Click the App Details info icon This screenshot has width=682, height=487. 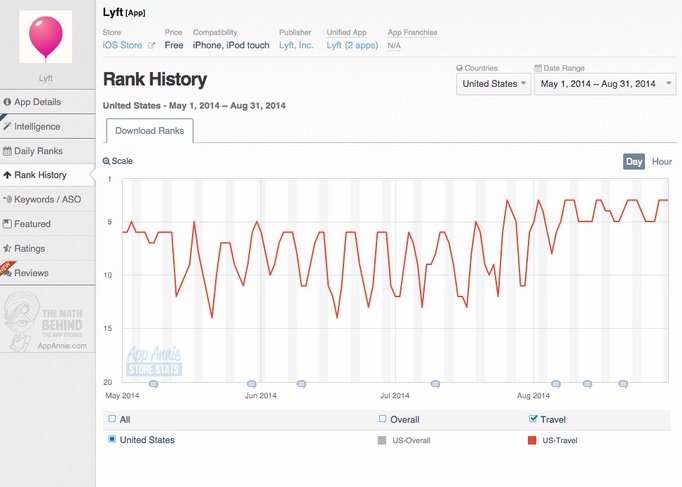coord(7,102)
